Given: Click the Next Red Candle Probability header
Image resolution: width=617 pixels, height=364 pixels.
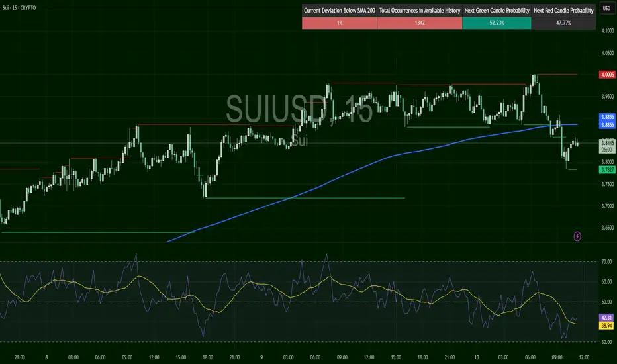Looking at the screenshot, I should [x=563, y=11].
